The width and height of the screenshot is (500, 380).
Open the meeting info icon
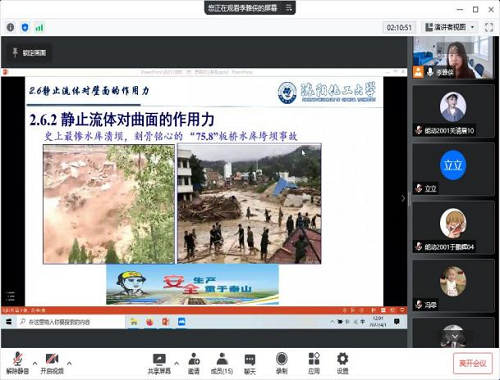[10, 27]
